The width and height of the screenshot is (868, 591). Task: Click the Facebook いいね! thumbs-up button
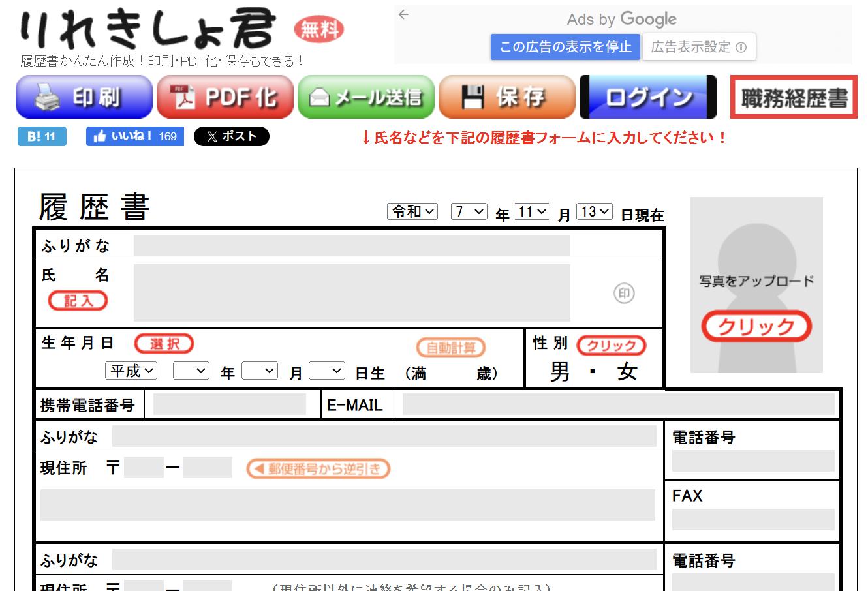135,136
